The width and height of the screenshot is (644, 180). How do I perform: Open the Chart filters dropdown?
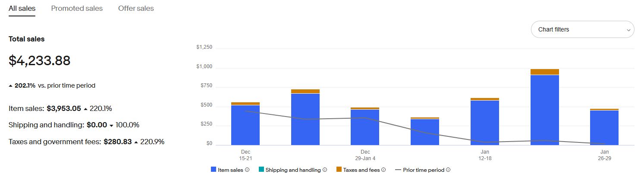(582, 30)
